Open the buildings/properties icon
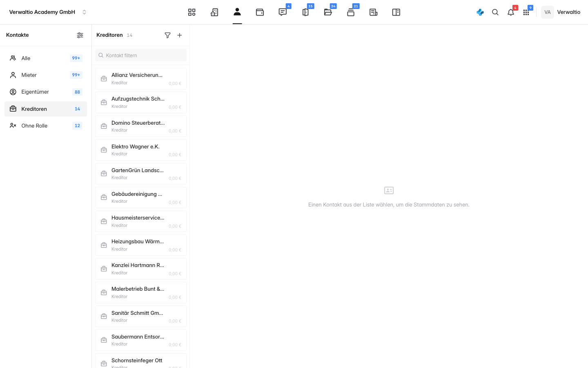Screen dimensions: 588x368 [x=214, y=12]
